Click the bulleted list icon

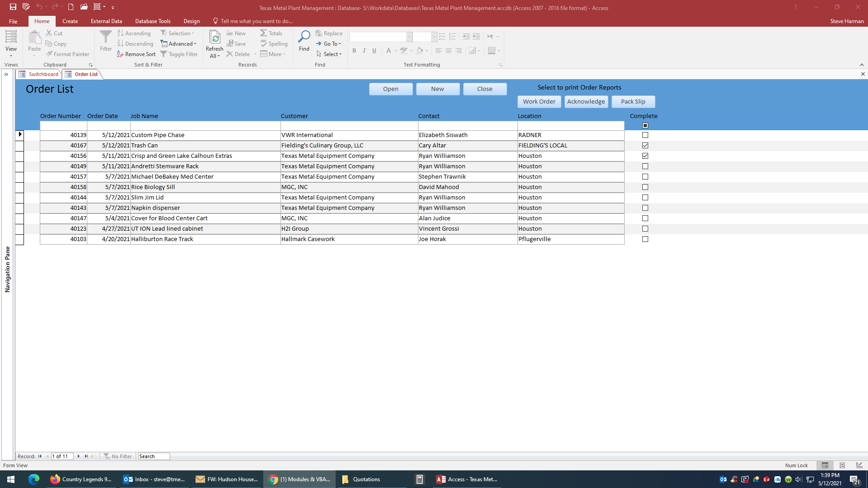442,37
